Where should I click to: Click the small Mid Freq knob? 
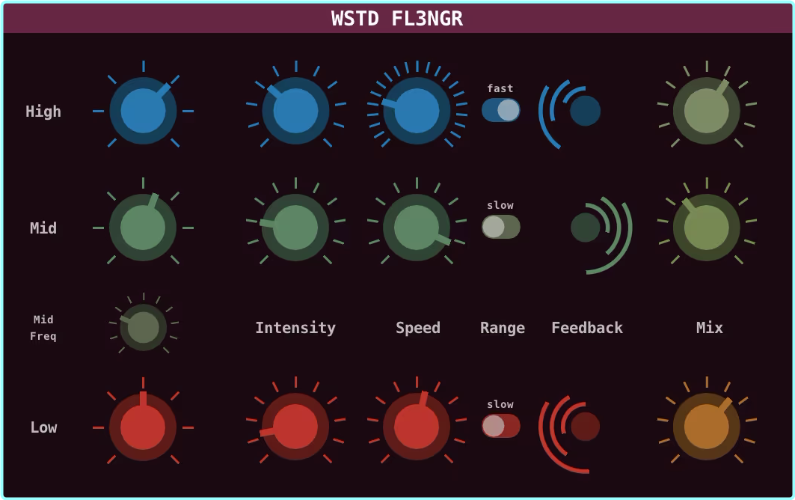pos(143,327)
